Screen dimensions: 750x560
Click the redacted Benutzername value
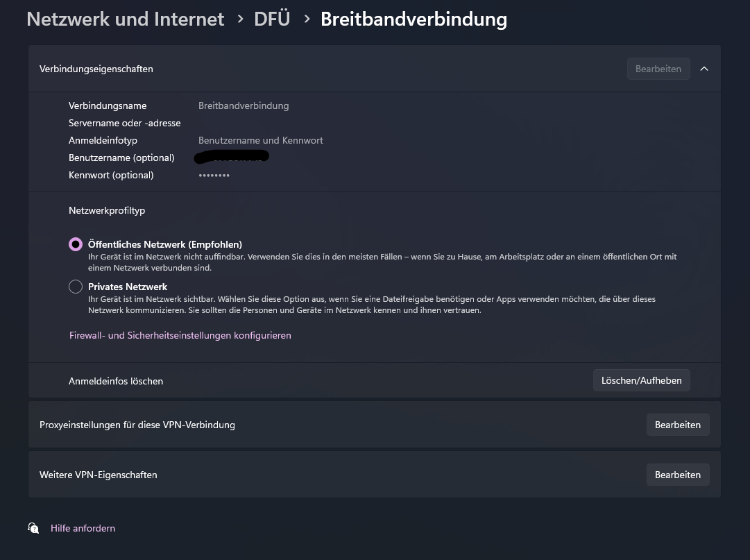[232, 157]
